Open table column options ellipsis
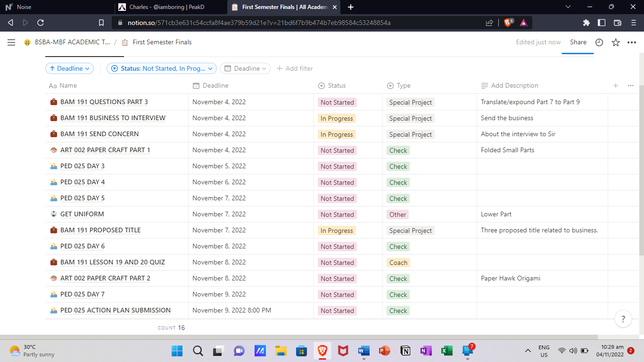 click(631, 86)
